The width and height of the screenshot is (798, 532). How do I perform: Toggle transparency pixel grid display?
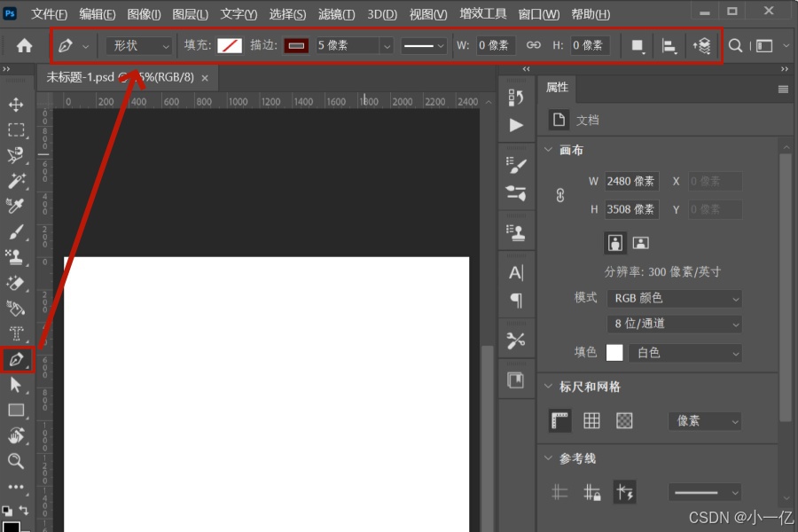624,421
